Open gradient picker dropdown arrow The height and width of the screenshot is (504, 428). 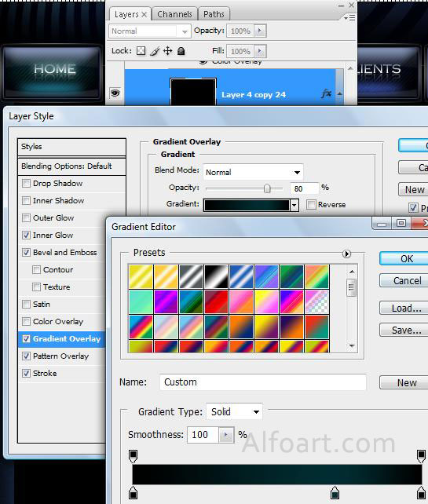click(294, 205)
